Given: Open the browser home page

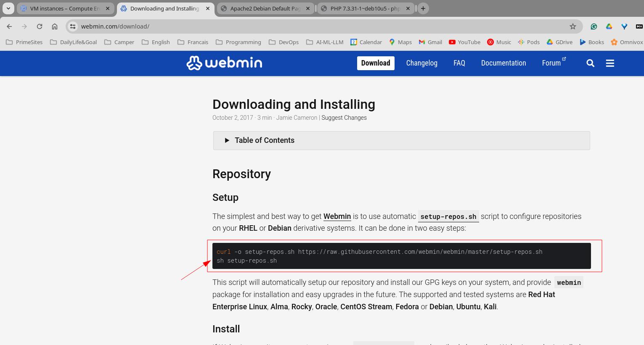Looking at the screenshot, I should (55, 26).
